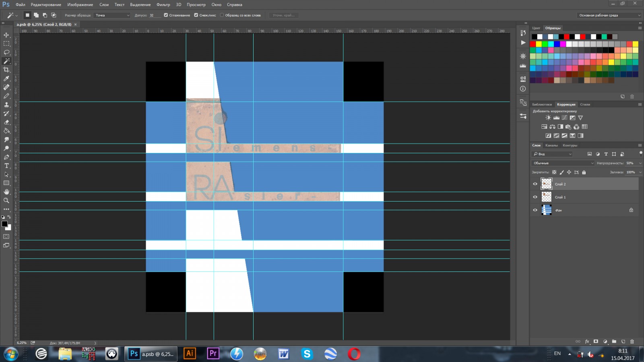Image resolution: width=644 pixels, height=362 pixels.
Task: Open the Размер образца dropdown
Action: 112,15
